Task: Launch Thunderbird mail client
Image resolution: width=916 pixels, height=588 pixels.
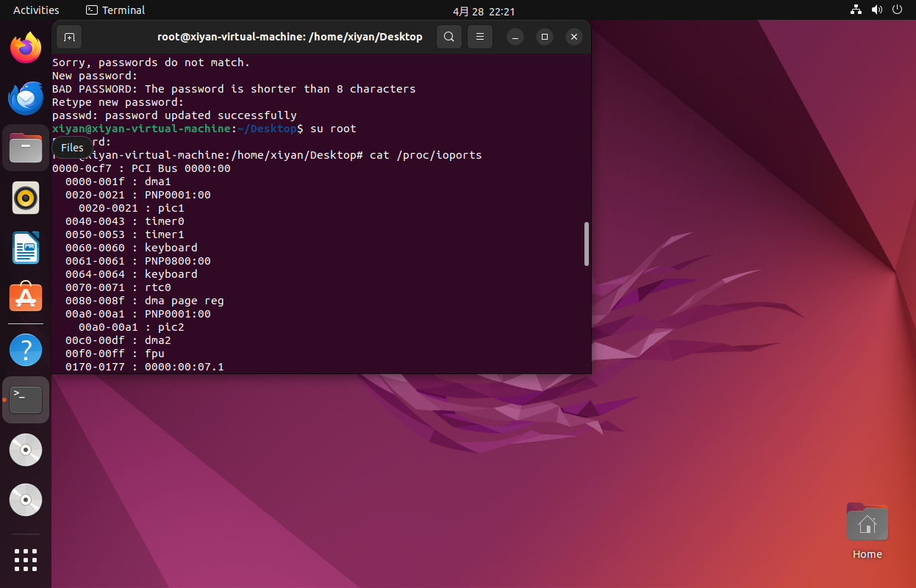Action: [x=26, y=98]
